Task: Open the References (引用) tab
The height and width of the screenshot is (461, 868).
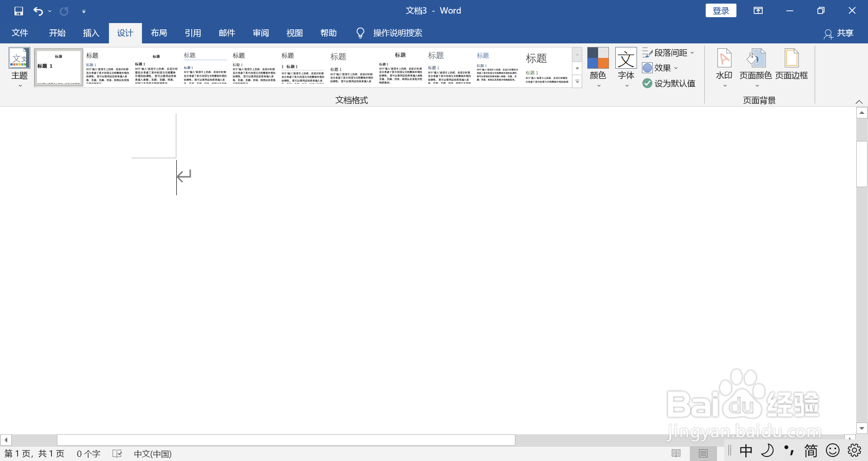Action: point(193,33)
